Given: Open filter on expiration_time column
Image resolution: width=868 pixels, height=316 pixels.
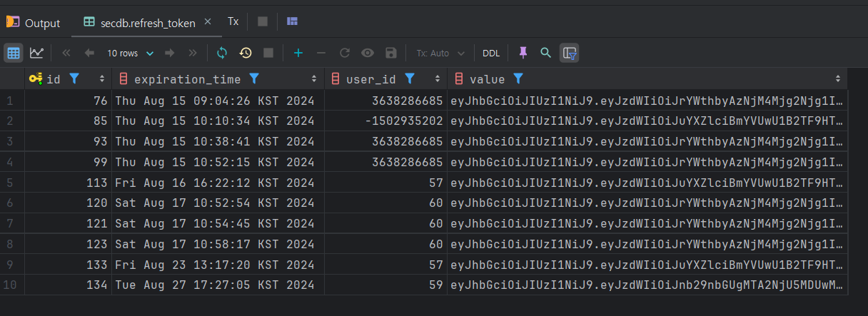Looking at the screenshot, I should 254,78.
